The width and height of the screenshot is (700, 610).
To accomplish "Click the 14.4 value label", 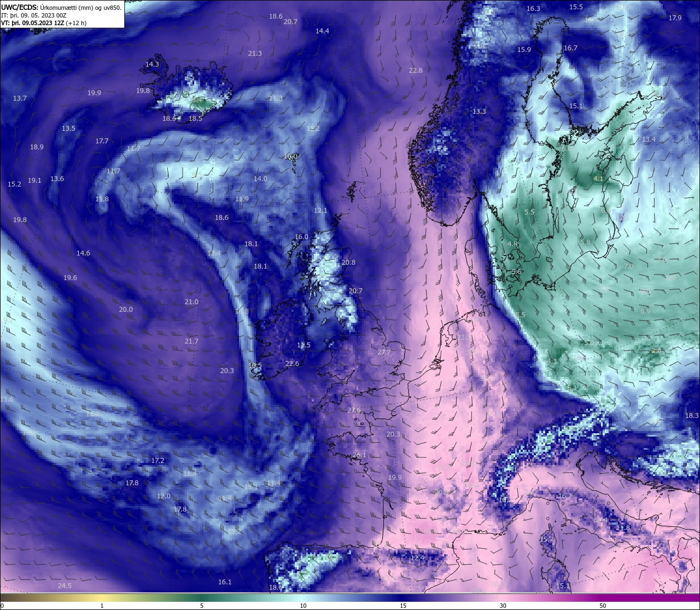I will (322, 31).
